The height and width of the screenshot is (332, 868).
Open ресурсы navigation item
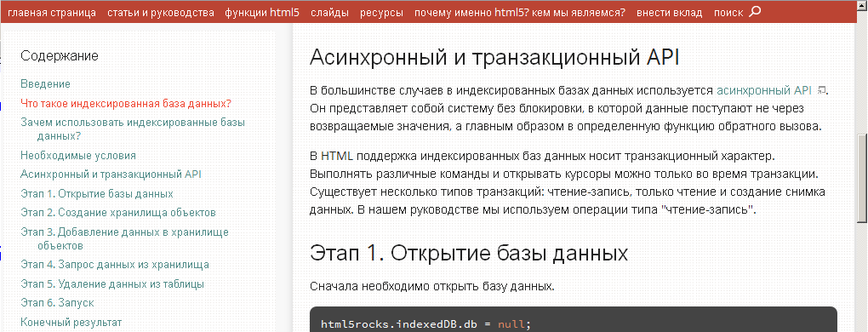coord(381,12)
